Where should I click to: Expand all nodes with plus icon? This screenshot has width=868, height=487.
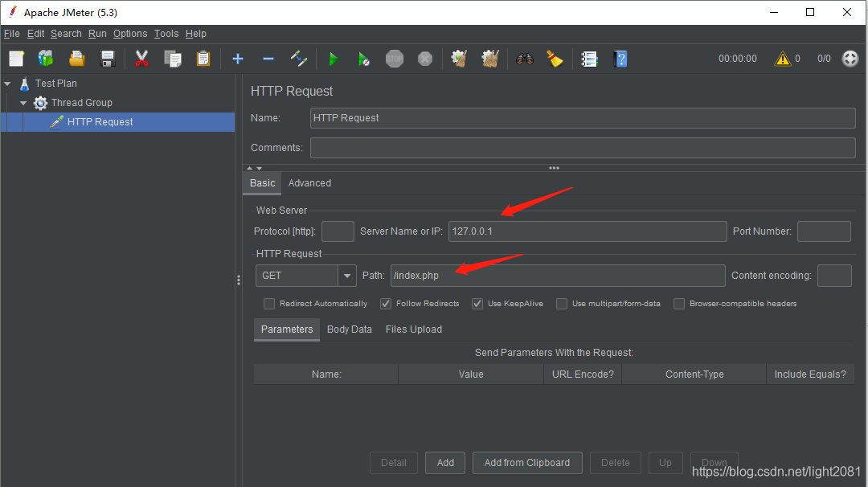pos(238,59)
